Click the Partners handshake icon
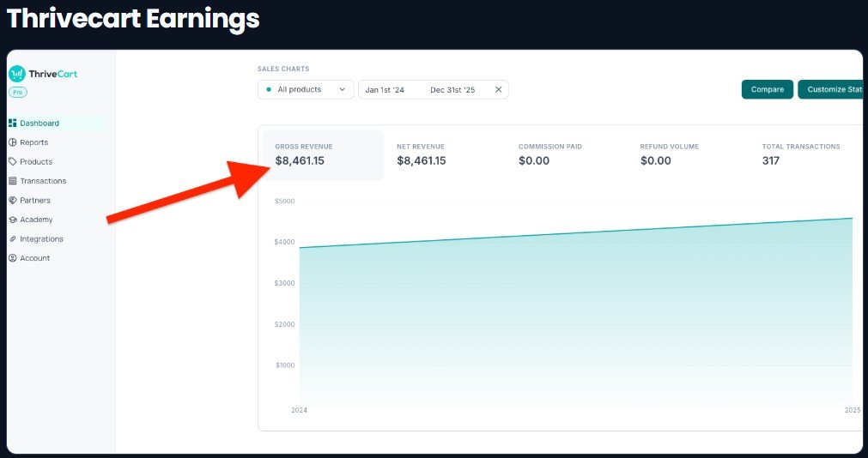 pos(13,200)
